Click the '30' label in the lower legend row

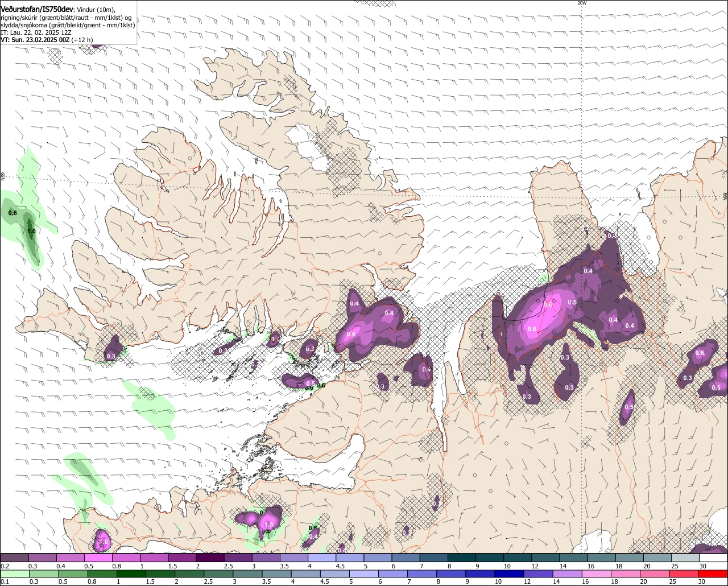[x=702, y=581]
